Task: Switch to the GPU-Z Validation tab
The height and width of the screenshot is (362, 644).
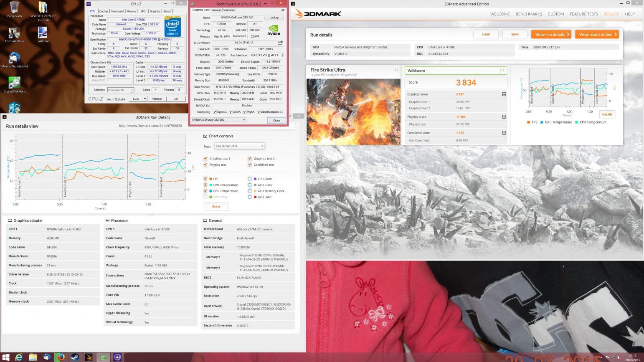Action: click(x=229, y=10)
